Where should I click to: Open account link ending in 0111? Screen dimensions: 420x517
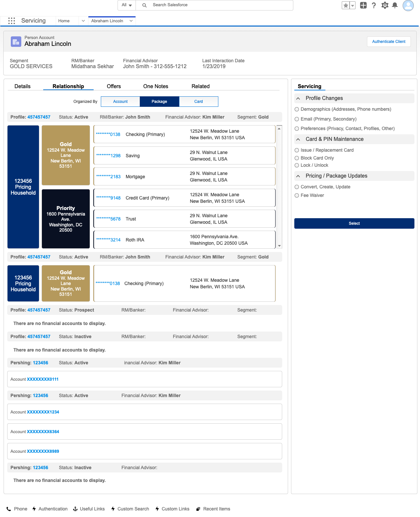(x=43, y=379)
